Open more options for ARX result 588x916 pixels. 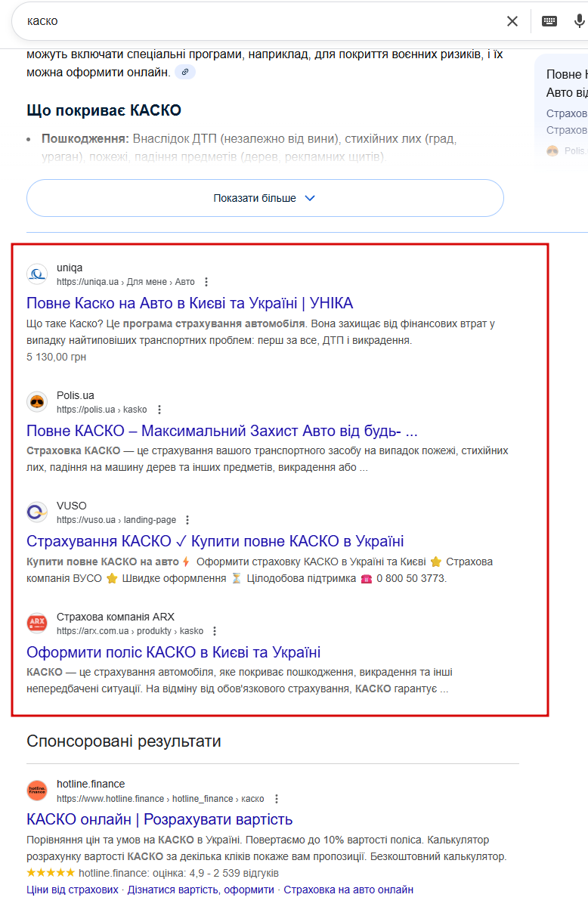point(215,631)
